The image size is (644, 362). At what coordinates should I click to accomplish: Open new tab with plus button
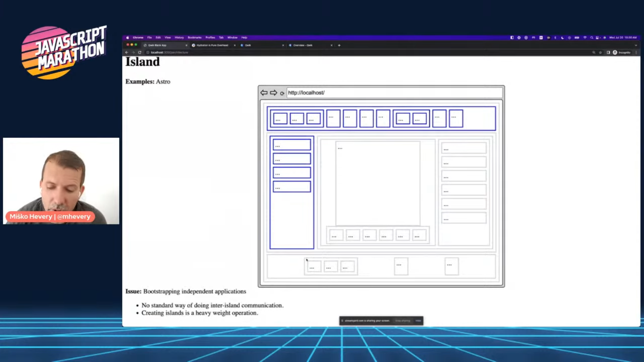click(x=339, y=45)
